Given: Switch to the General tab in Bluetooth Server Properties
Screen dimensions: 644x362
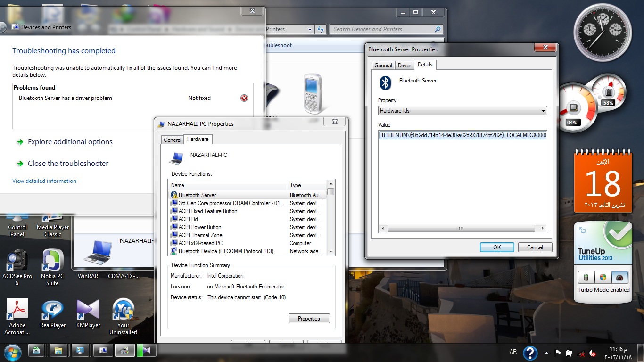Looking at the screenshot, I should (x=383, y=66).
